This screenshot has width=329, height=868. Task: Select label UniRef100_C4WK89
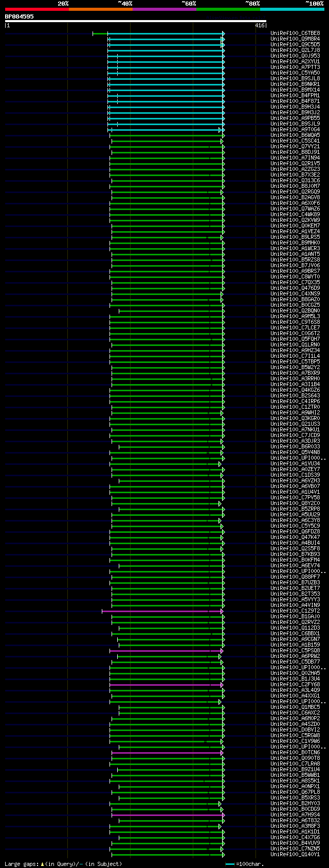tap(295, 215)
